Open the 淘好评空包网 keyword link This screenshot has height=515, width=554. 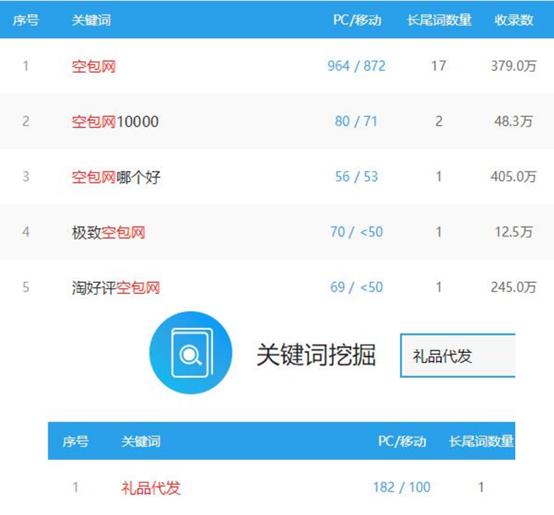click(x=116, y=287)
